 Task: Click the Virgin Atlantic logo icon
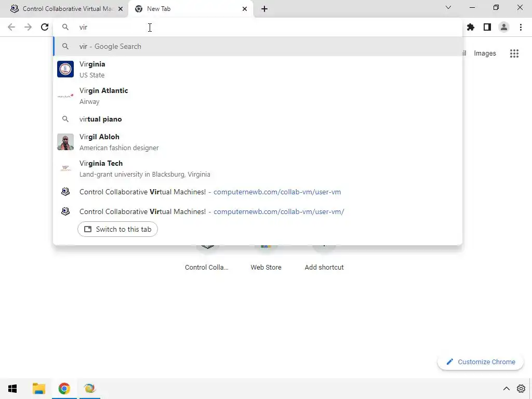point(65,96)
